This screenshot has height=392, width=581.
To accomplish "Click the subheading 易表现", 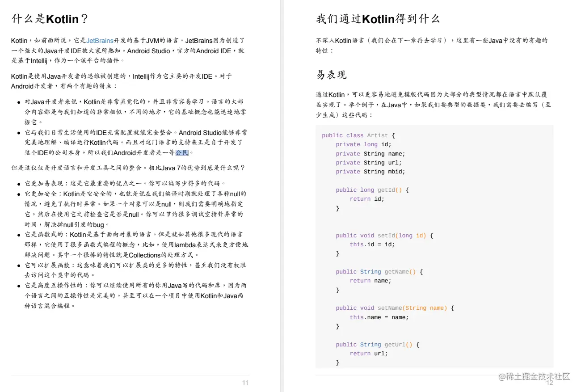I will 331,75.
